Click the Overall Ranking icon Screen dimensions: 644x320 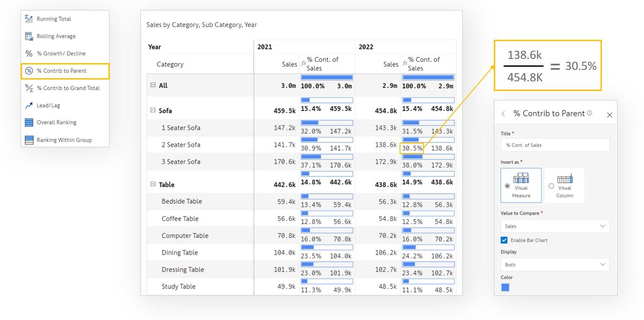pyautogui.click(x=29, y=123)
